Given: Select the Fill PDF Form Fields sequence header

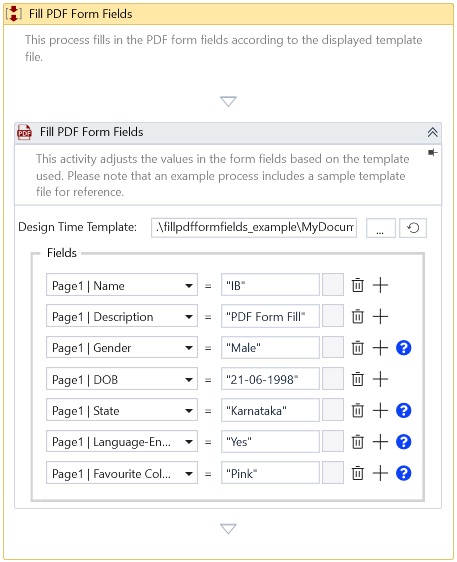Looking at the screenshot, I should point(228,14).
